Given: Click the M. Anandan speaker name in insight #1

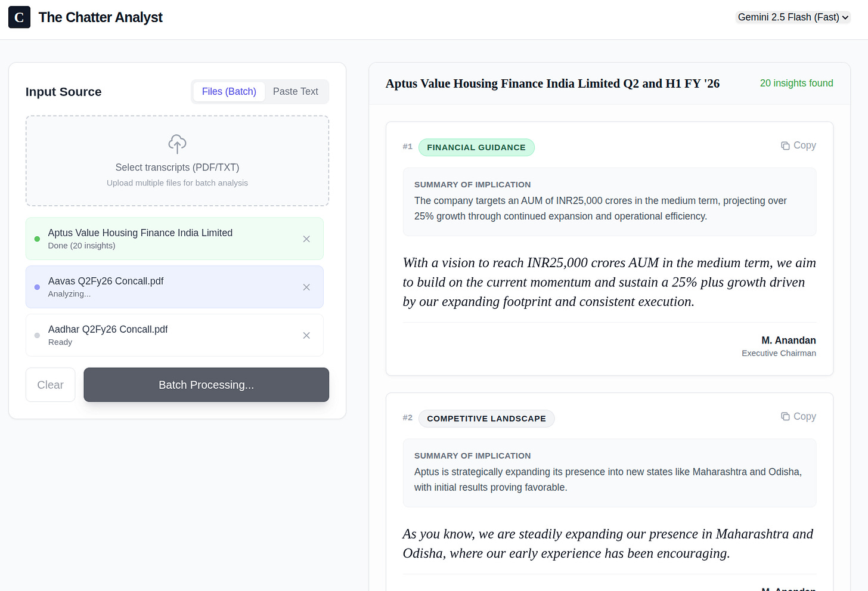Looking at the screenshot, I should 789,341.
